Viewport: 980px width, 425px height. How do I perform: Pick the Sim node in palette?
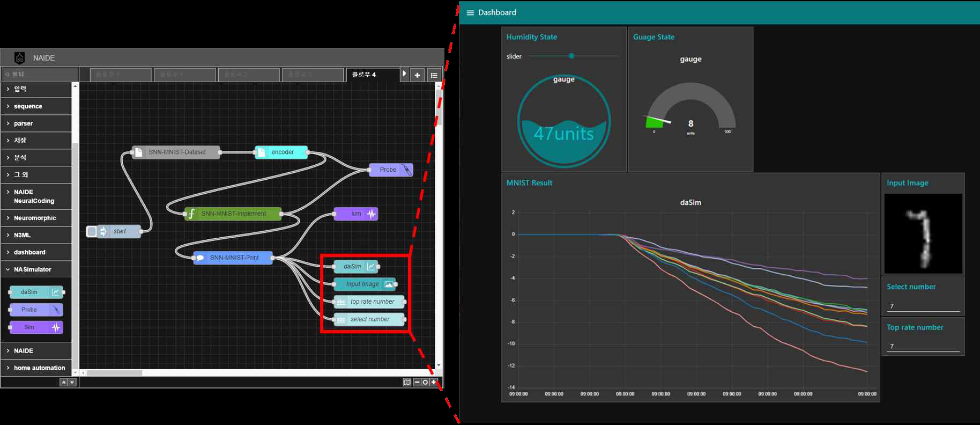click(x=36, y=327)
